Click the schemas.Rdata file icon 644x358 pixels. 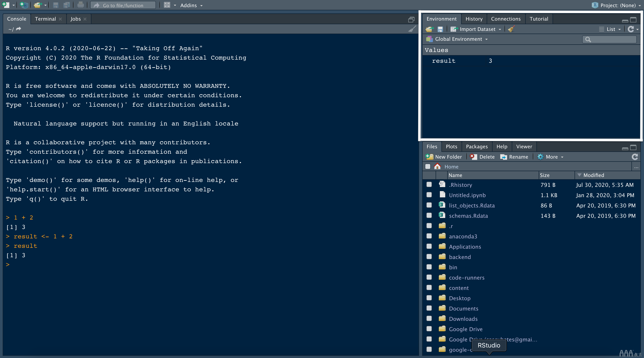[x=442, y=215]
